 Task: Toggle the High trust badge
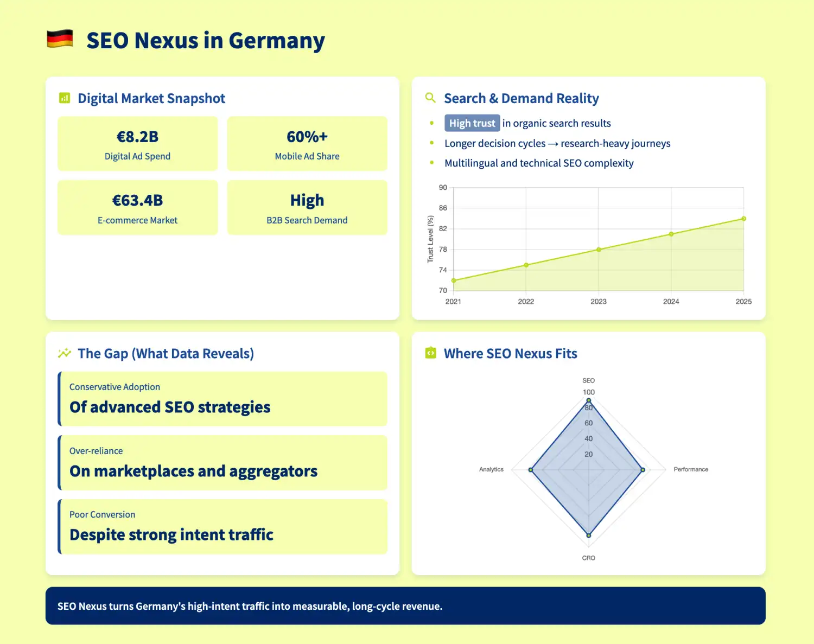(x=472, y=123)
